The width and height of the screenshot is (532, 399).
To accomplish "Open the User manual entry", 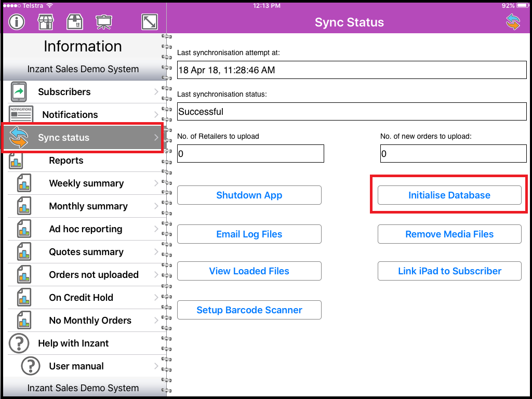I will click(x=84, y=366).
